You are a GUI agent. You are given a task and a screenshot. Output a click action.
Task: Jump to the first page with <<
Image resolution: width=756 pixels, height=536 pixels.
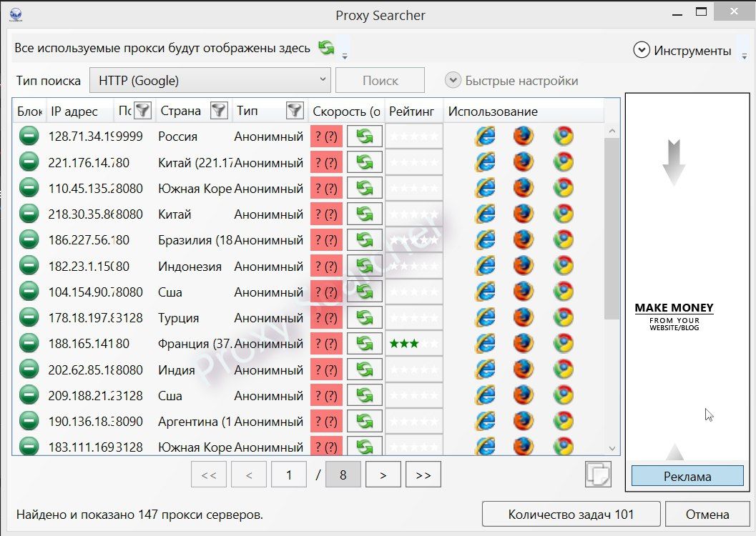209,475
